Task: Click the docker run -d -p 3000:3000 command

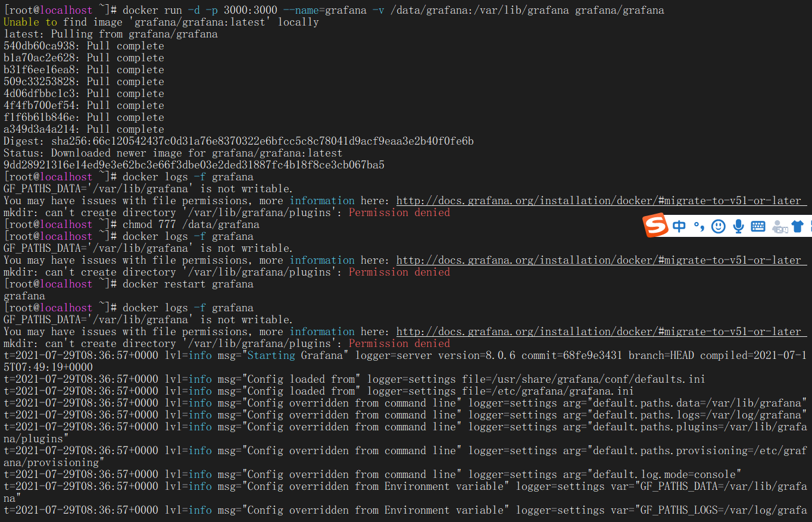Action: tap(393, 10)
